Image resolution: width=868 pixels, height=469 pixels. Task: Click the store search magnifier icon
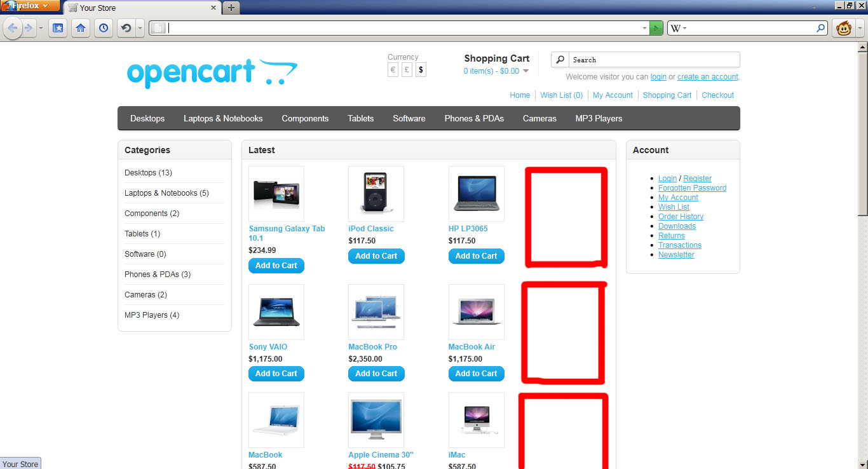tap(560, 60)
